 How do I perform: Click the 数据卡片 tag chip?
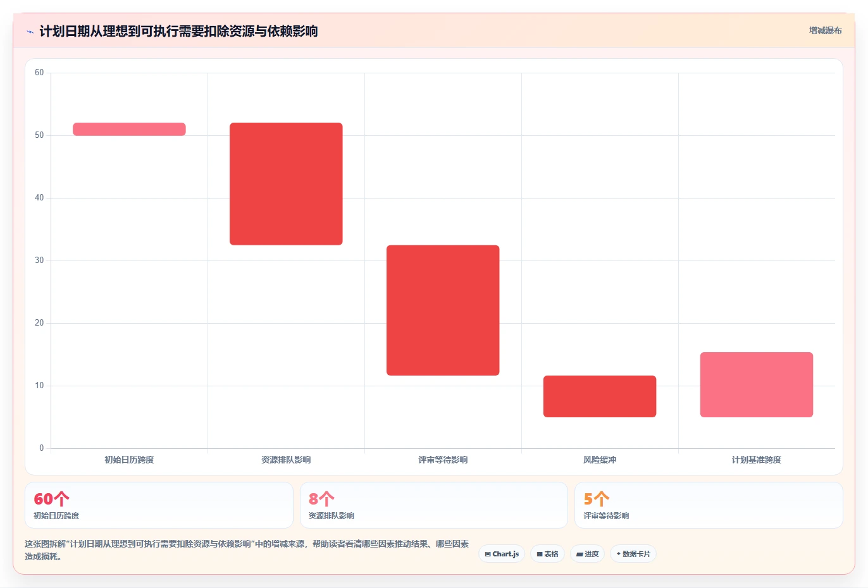[633, 554]
